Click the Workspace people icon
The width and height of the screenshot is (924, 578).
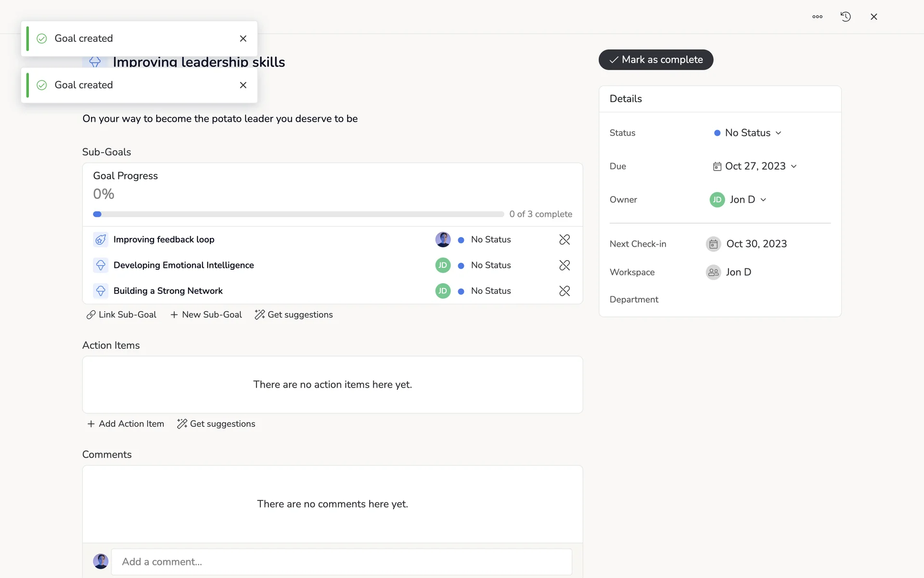[713, 272]
